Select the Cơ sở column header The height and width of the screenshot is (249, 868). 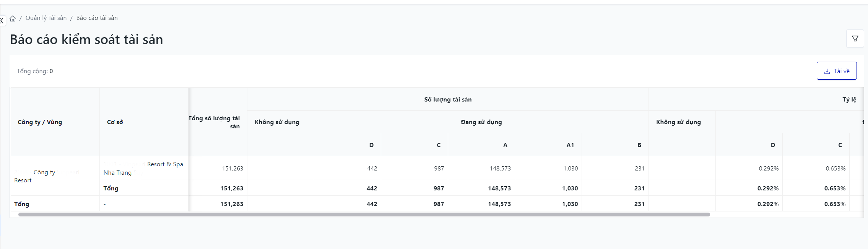115,122
